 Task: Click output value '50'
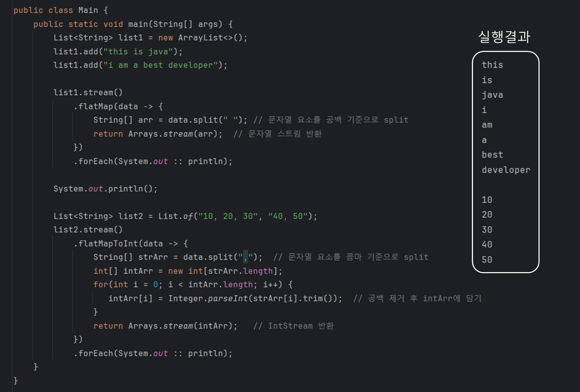tap(487, 260)
